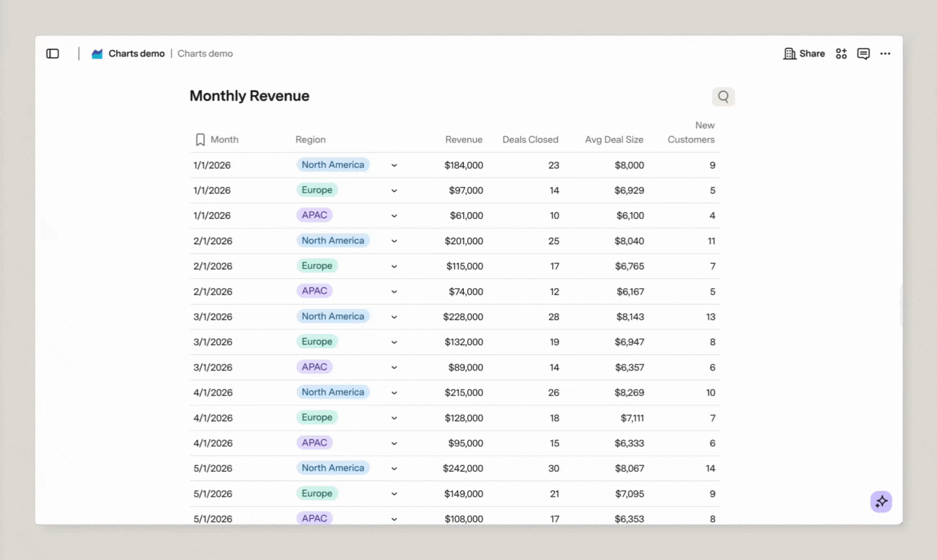Screen dimensions: 937x560
Task: Click the $132,000 revenue cell
Action: (x=463, y=342)
